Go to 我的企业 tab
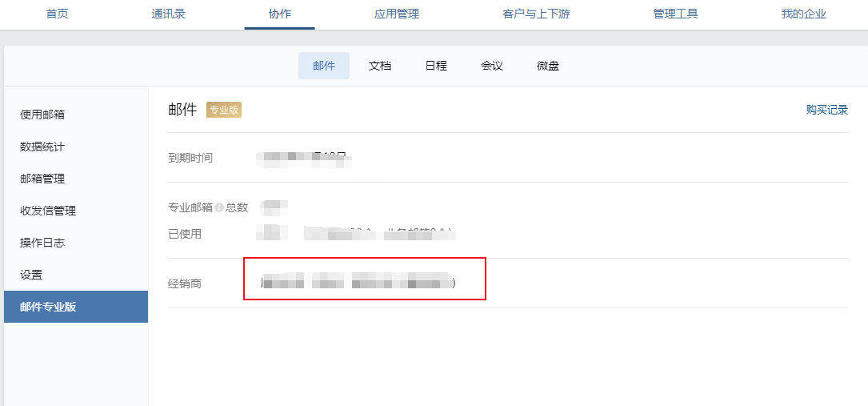 [x=803, y=14]
